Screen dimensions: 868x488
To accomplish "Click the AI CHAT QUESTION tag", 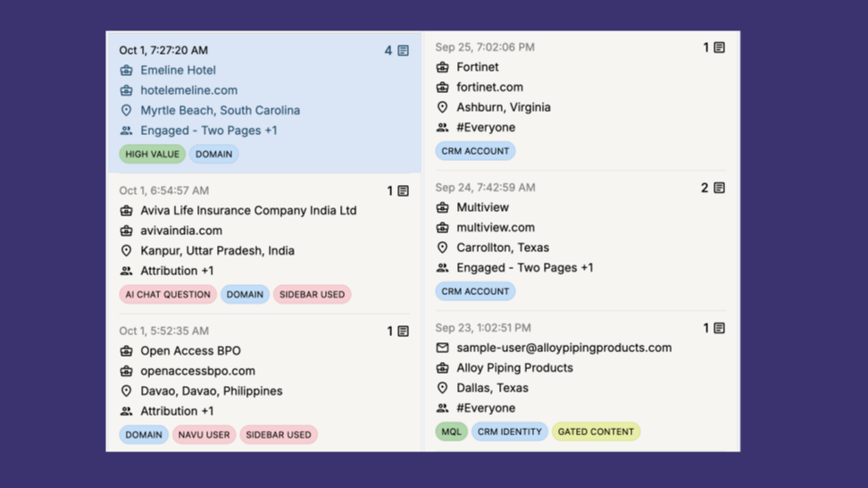I will point(168,295).
